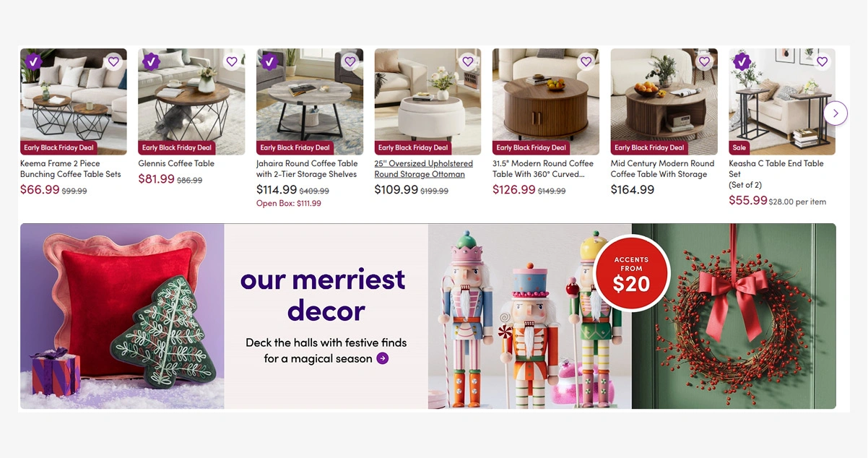
Task: Click verified badge on Keema Frame product
Action: pos(32,61)
